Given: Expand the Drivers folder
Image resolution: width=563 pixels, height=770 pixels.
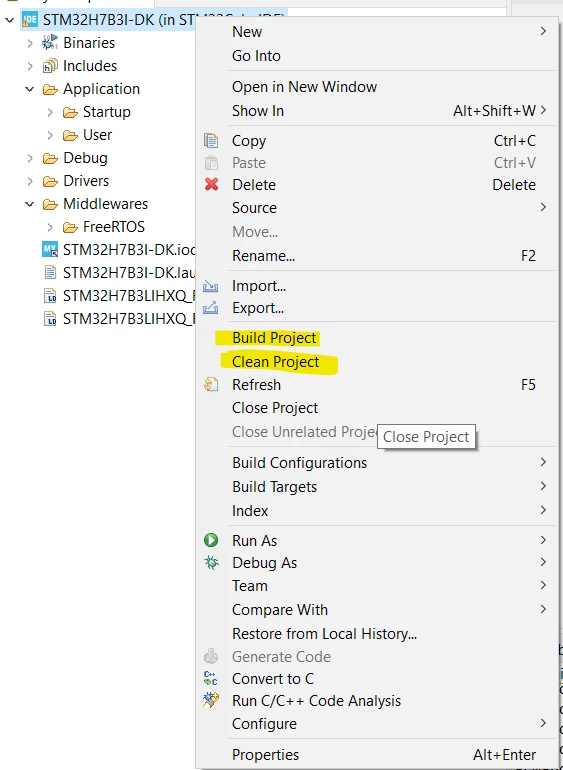Looking at the screenshot, I should pos(30,181).
